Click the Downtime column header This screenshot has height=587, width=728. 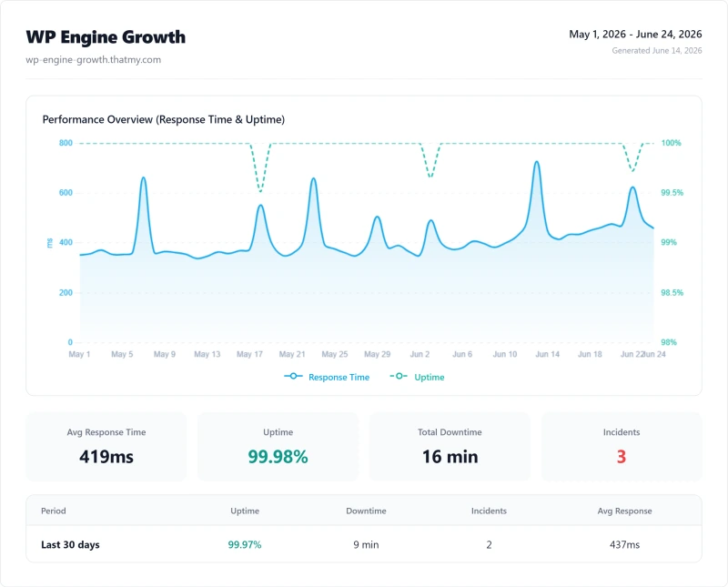pos(366,511)
